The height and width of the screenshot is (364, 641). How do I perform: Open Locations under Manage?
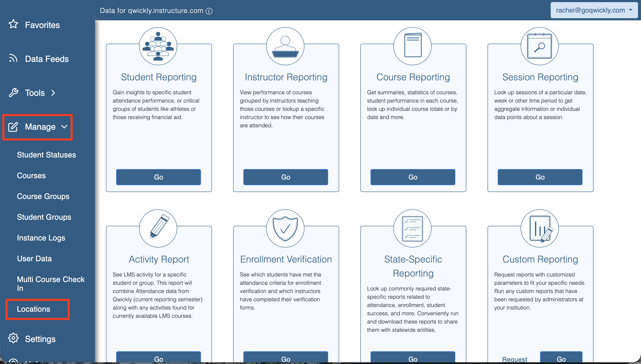pyautogui.click(x=33, y=309)
